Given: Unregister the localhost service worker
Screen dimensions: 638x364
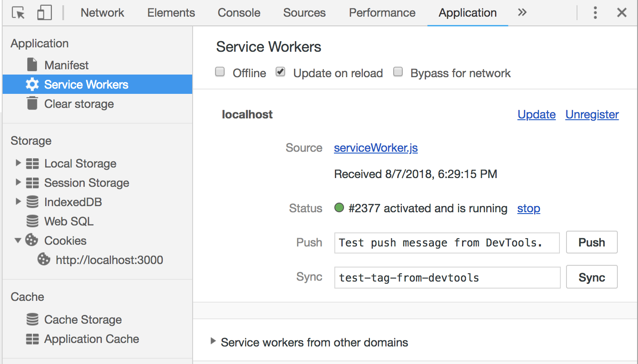Looking at the screenshot, I should [x=591, y=114].
